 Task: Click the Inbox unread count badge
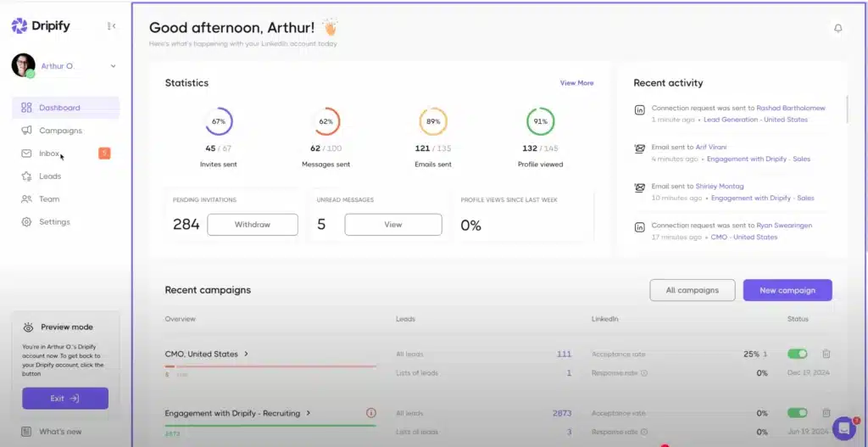[x=104, y=154]
